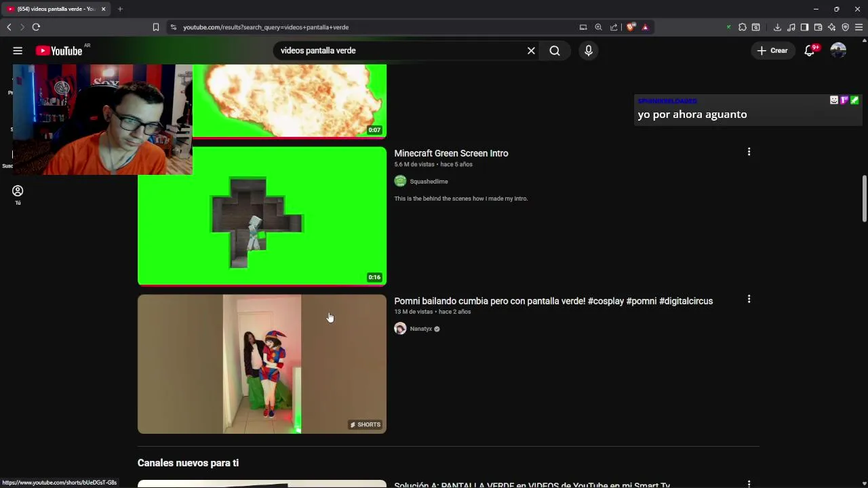The height and width of the screenshot is (488, 868).
Task: Visit the Squashedlime channel name
Action: click(429, 182)
